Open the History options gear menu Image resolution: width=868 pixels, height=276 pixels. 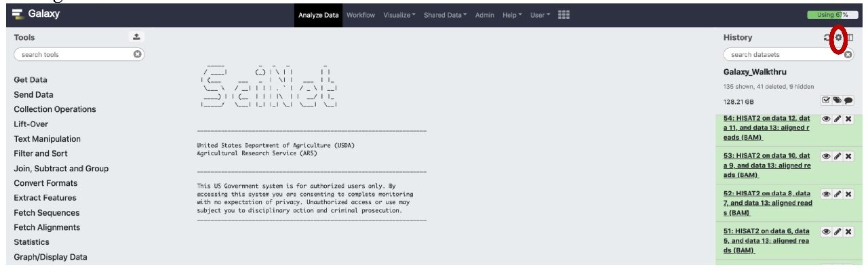pyautogui.click(x=837, y=38)
